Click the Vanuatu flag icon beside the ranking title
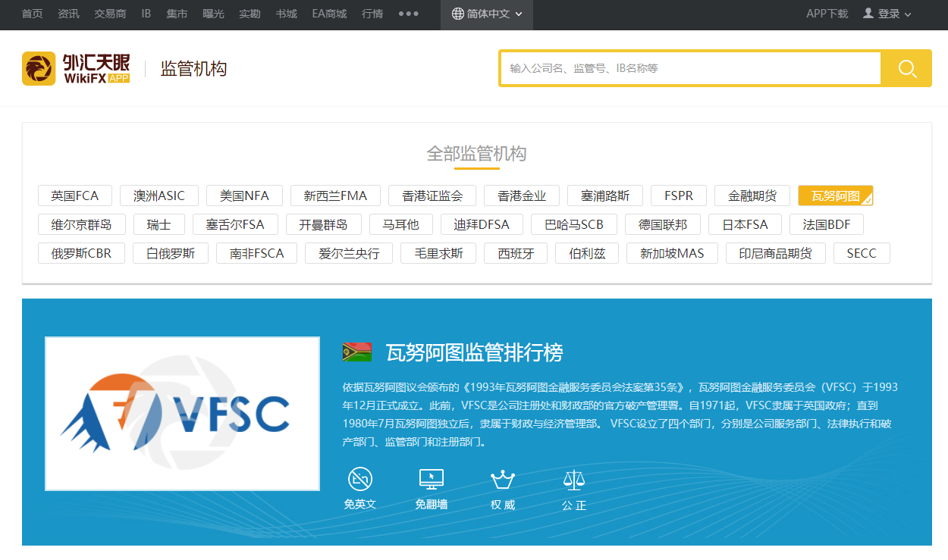 359,351
